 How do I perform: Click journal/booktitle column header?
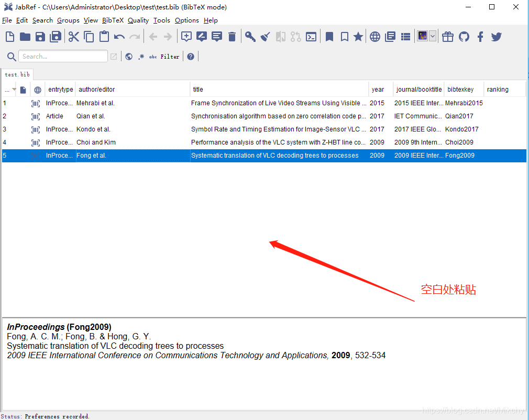click(418, 90)
